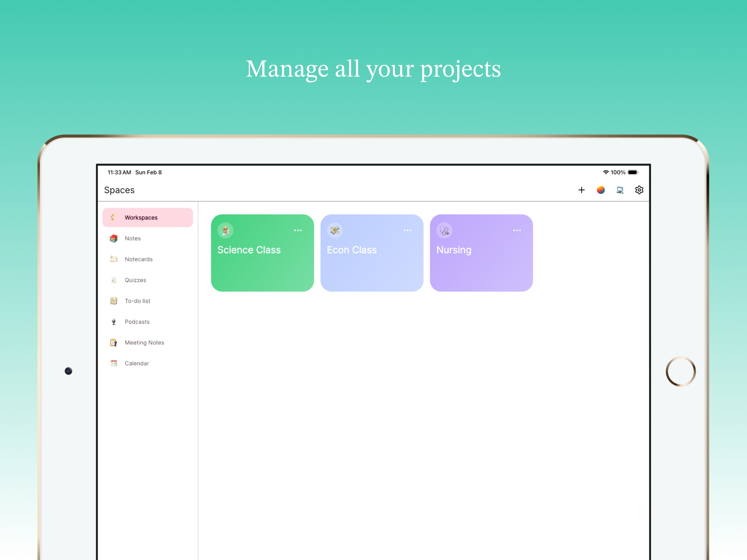The image size is (747, 560).
Task: Open Science Class more options menu
Action: click(x=298, y=230)
